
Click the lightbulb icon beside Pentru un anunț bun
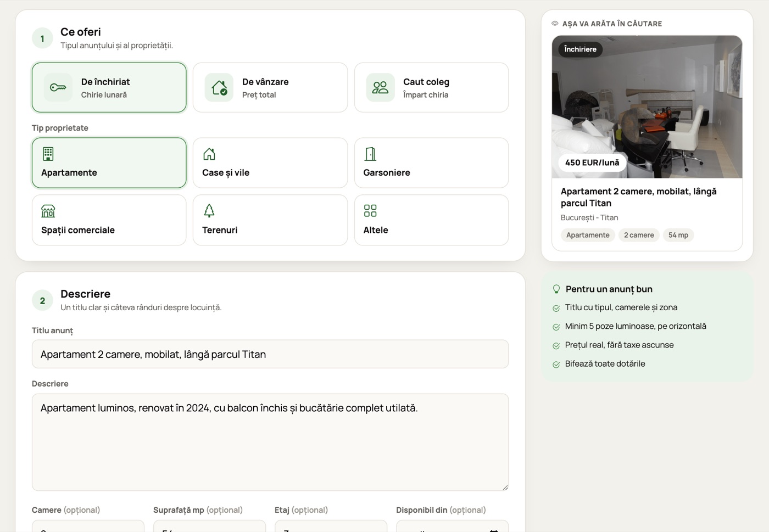pyautogui.click(x=556, y=289)
